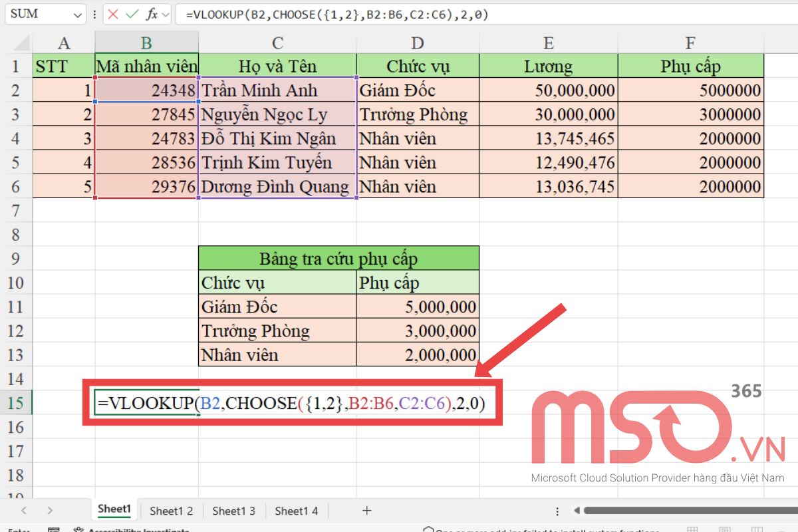This screenshot has height=532, width=798.
Task: Switch to Sheet1 2 tab
Action: (171, 511)
